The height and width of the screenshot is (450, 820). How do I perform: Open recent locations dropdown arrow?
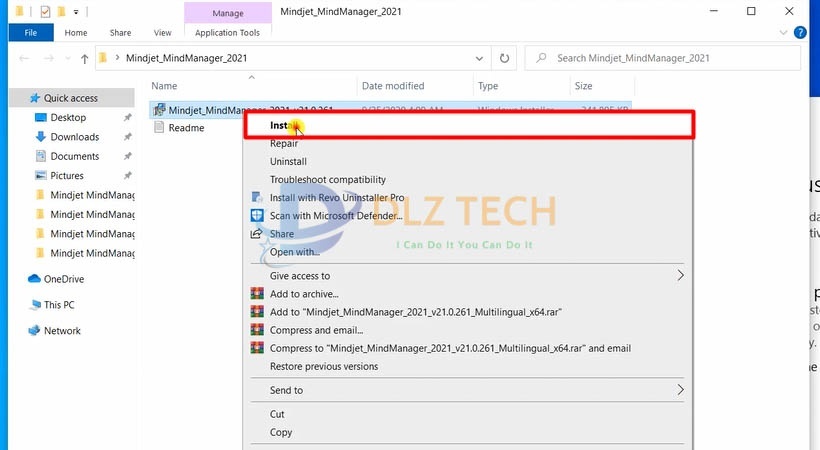click(67, 58)
